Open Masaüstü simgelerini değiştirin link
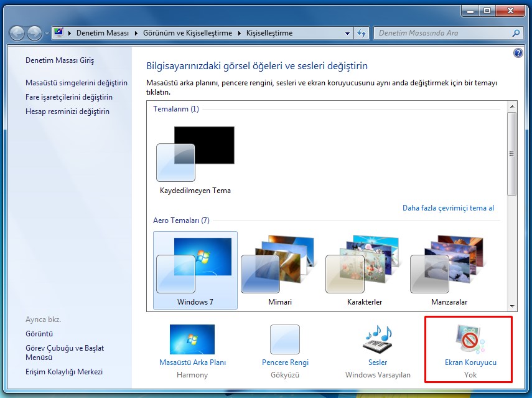532x398 pixels. 77,83
